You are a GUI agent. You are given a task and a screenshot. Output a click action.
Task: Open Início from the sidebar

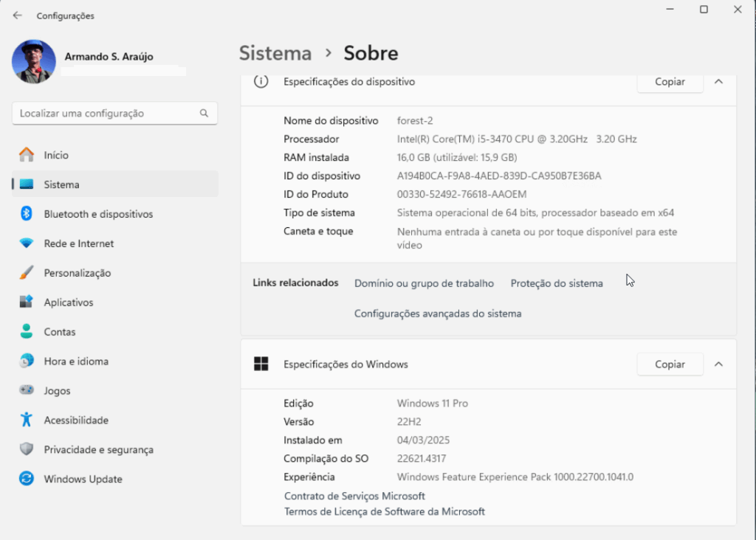(56, 155)
